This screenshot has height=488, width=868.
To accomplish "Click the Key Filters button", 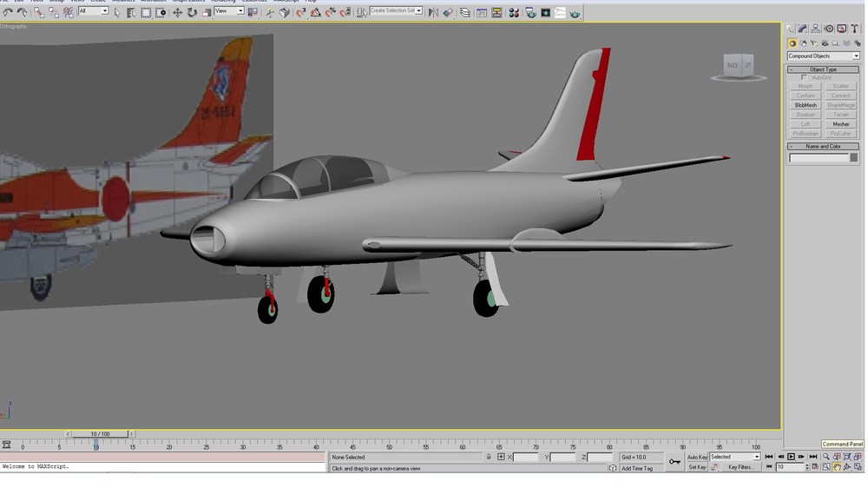I will click(x=740, y=467).
